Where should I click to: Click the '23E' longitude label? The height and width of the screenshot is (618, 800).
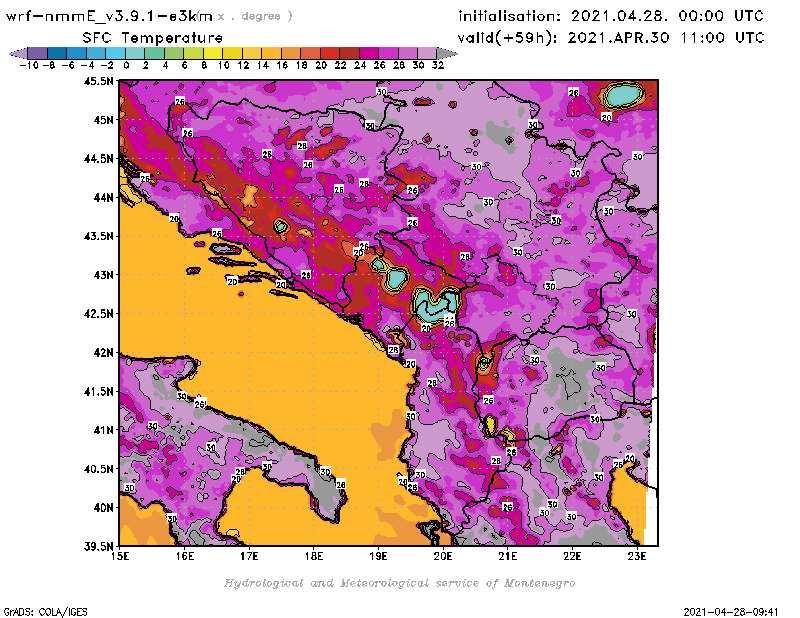[637, 556]
